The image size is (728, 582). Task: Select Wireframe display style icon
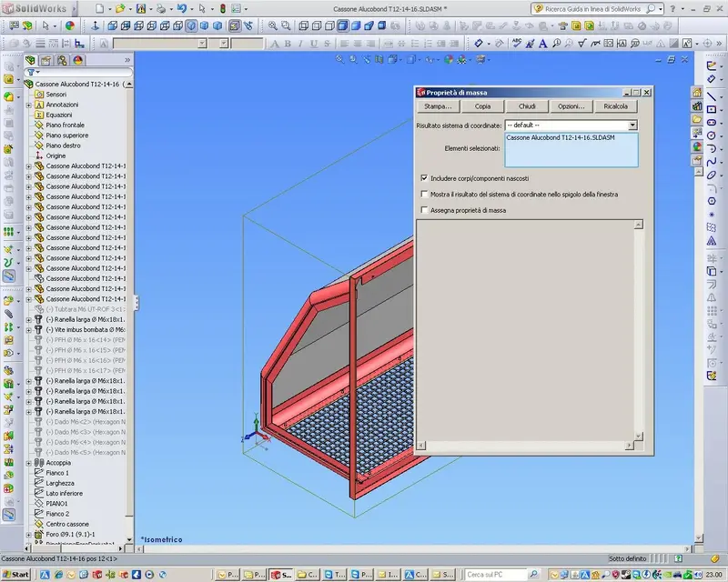pyautogui.click(x=304, y=26)
